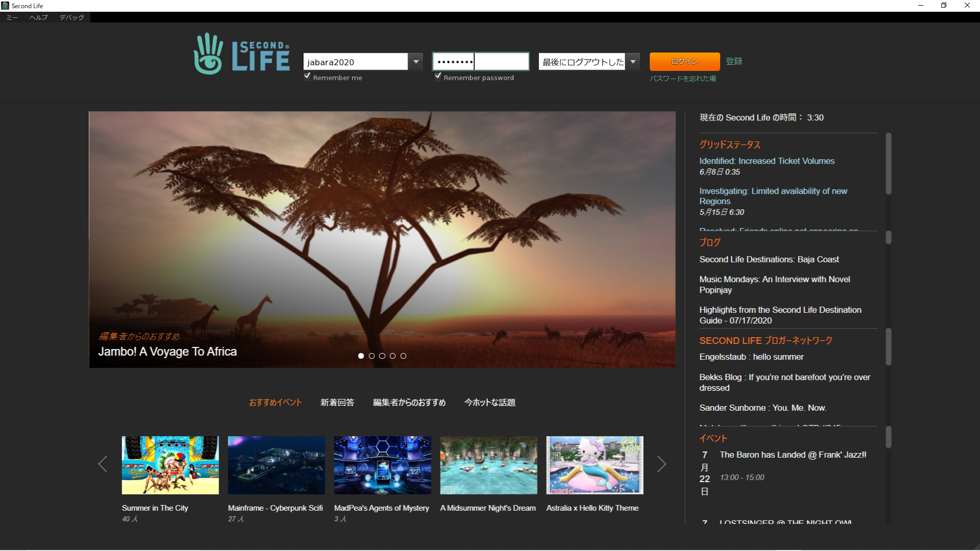The image size is (980, 551).
Task: Open Music Mondays interview with Novel Popinjay
Action: 775,285
